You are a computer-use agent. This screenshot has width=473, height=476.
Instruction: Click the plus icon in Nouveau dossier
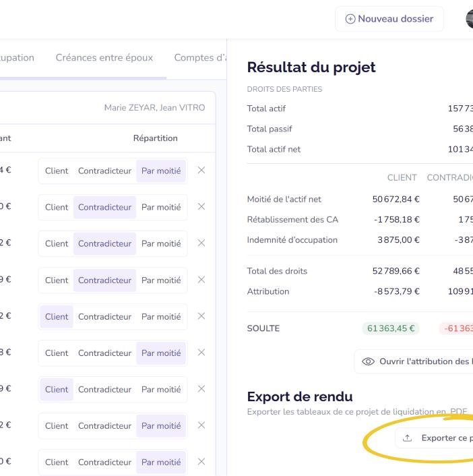tap(350, 19)
